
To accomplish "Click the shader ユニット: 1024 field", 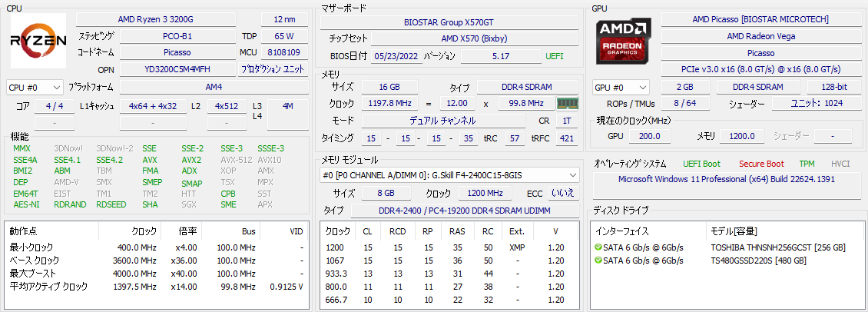I will coord(816,104).
